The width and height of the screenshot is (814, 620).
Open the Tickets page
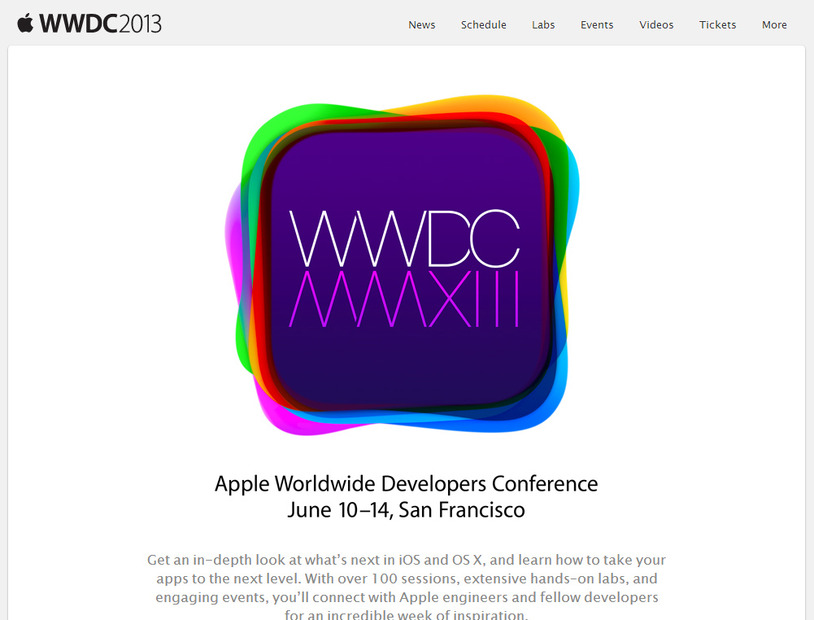click(x=717, y=25)
